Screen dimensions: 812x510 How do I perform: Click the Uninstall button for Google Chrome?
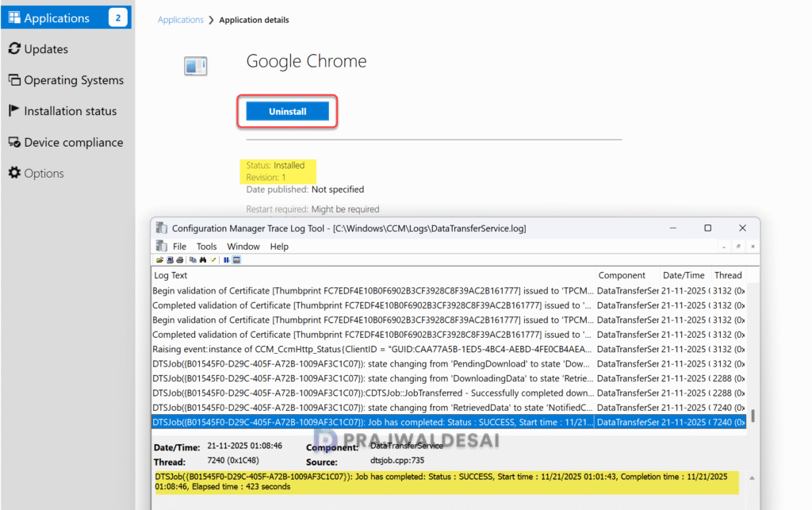pyautogui.click(x=287, y=111)
